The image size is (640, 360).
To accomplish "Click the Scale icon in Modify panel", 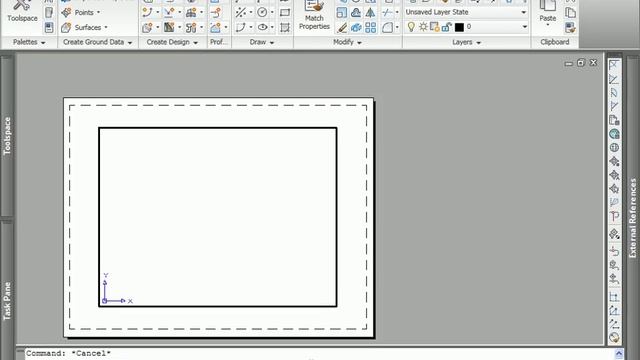I will coord(341,13).
